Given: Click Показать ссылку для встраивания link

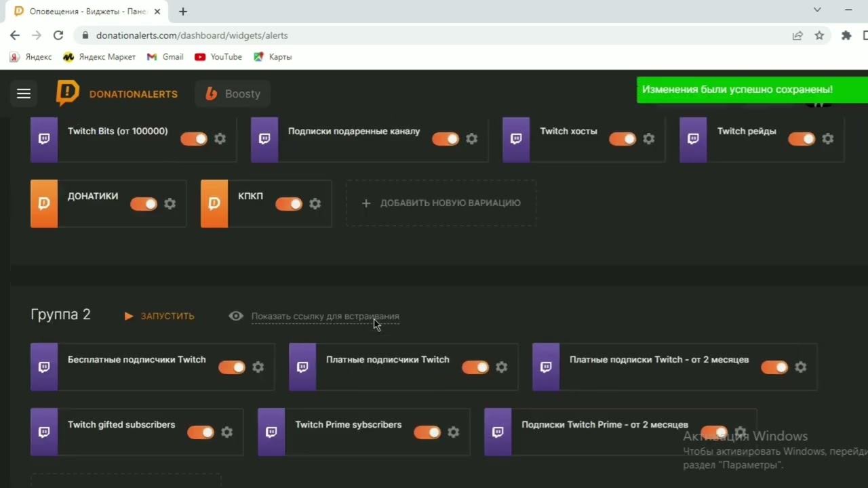Looking at the screenshot, I should tap(325, 317).
